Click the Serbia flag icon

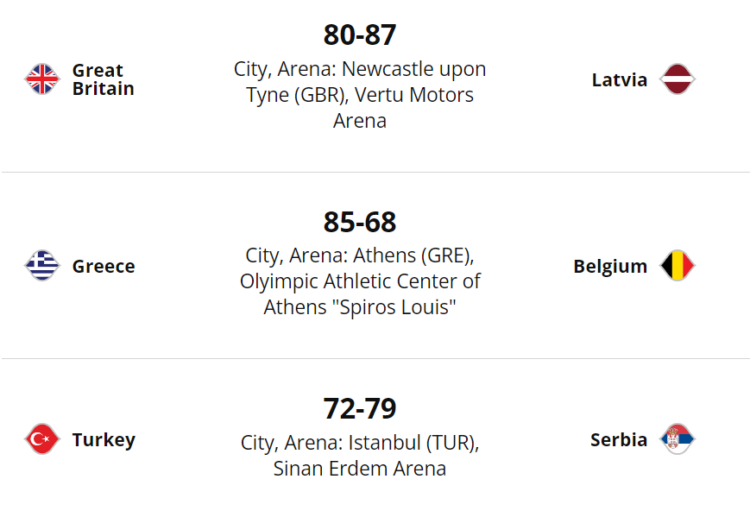678,439
